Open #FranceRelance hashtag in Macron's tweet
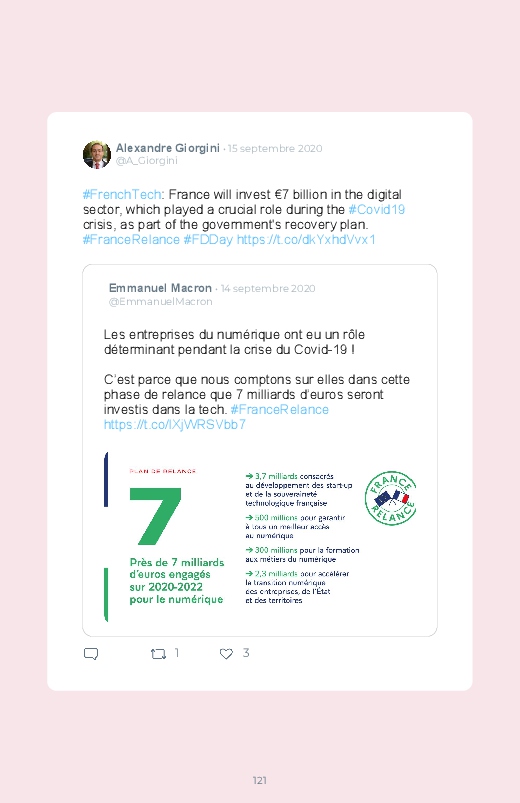Image resolution: width=520 pixels, height=803 pixels. point(279,410)
